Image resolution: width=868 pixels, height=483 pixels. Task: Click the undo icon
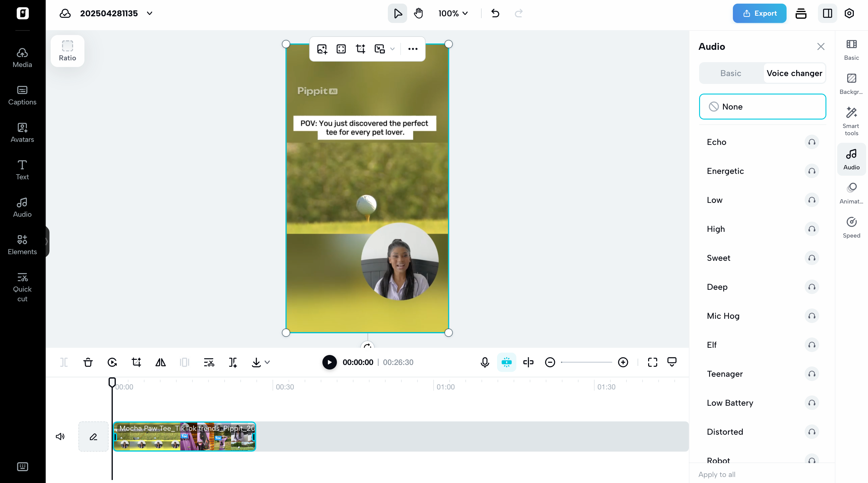495,13
